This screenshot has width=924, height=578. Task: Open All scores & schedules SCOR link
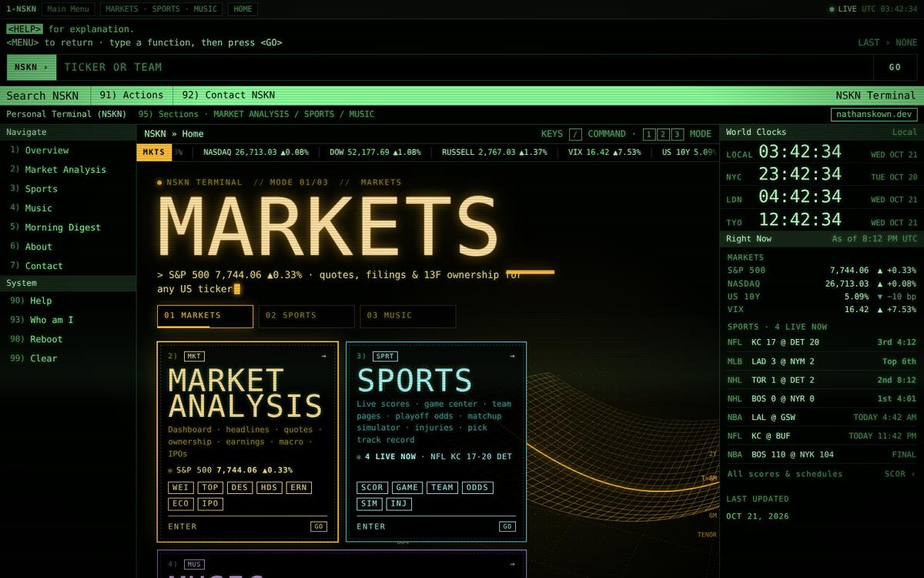click(822, 474)
